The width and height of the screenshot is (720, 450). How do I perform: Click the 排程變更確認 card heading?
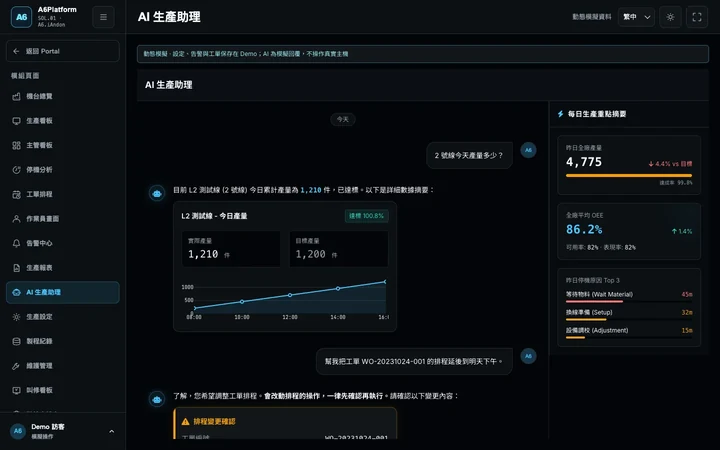(214, 422)
